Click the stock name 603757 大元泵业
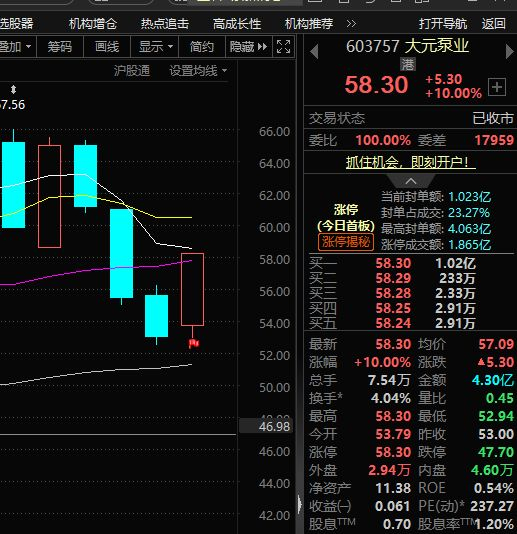 pos(408,46)
